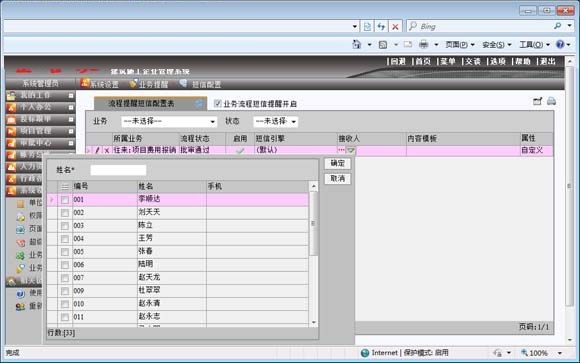580x363 pixels.
Task: Click the blue help icon in browser toolbar
Action: [560, 44]
